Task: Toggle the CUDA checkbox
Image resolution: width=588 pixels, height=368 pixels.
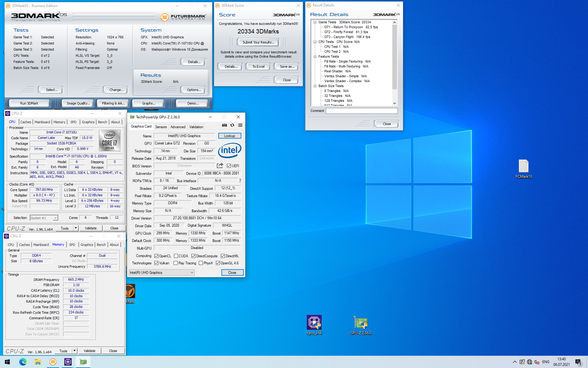Action: click(176, 256)
